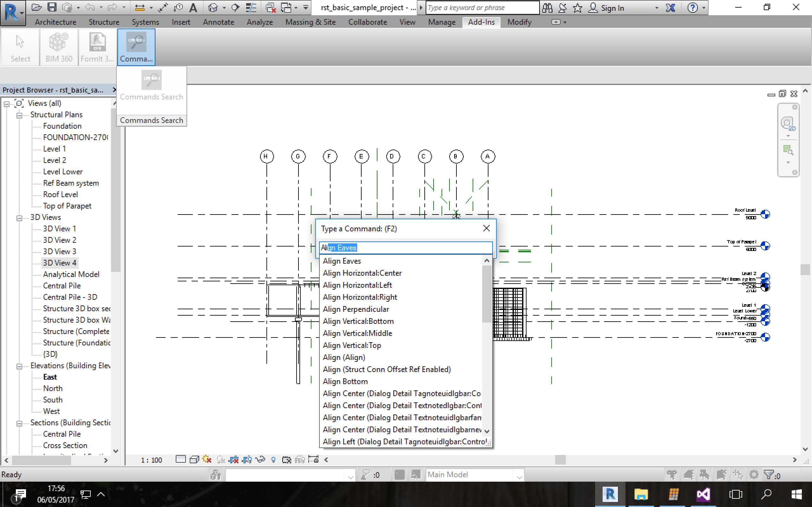This screenshot has width=812, height=507.
Task: Click Align Eaves in the command results
Action: point(342,261)
